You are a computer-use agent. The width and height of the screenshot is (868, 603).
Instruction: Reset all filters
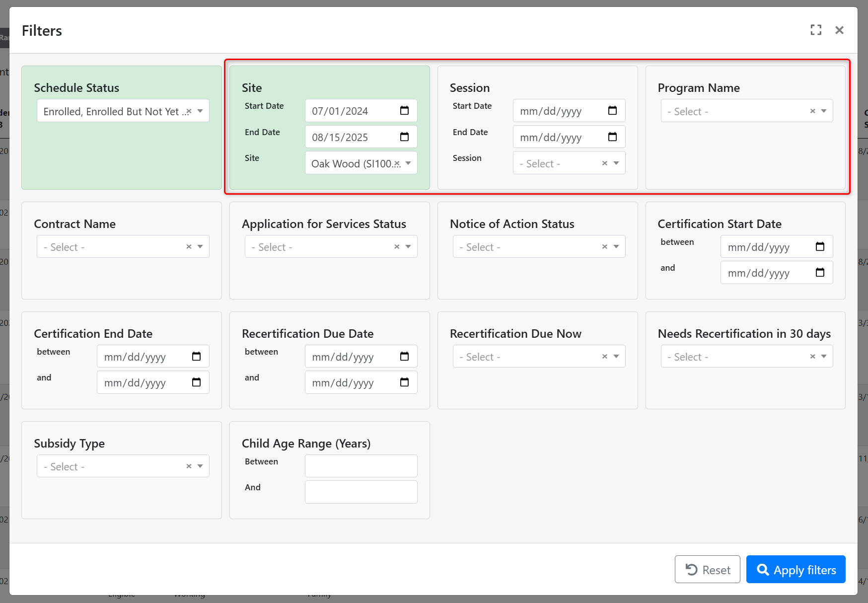707,569
